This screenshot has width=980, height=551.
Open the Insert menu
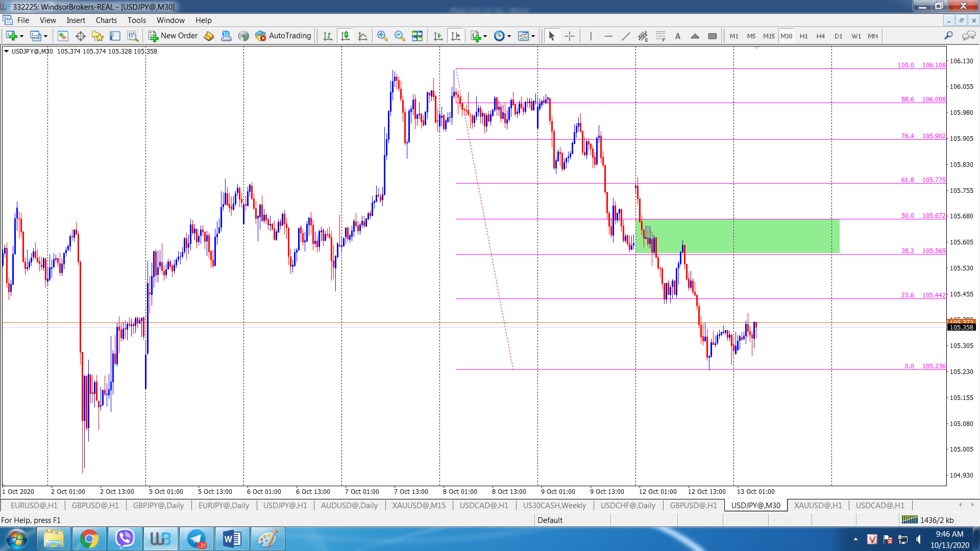coord(76,20)
